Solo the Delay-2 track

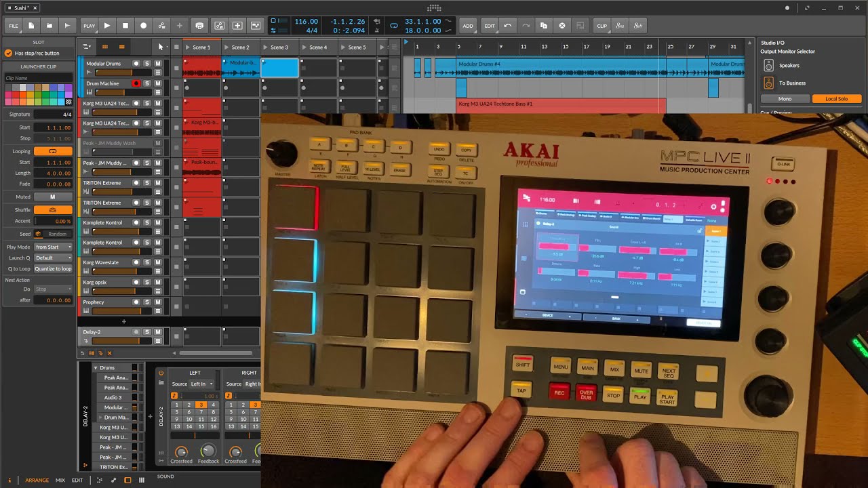pyautogui.click(x=147, y=332)
